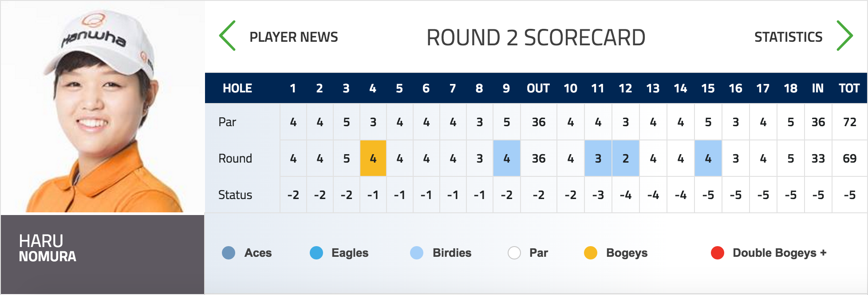Click the Bogeys legend yellow circle
The height and width of the screenshot is (295, 868).
(x=591, y=253)
